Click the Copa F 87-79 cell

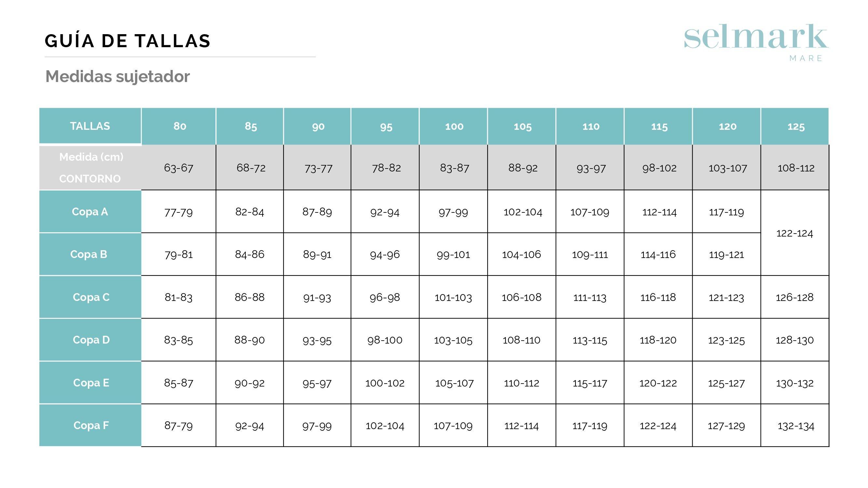179,426
